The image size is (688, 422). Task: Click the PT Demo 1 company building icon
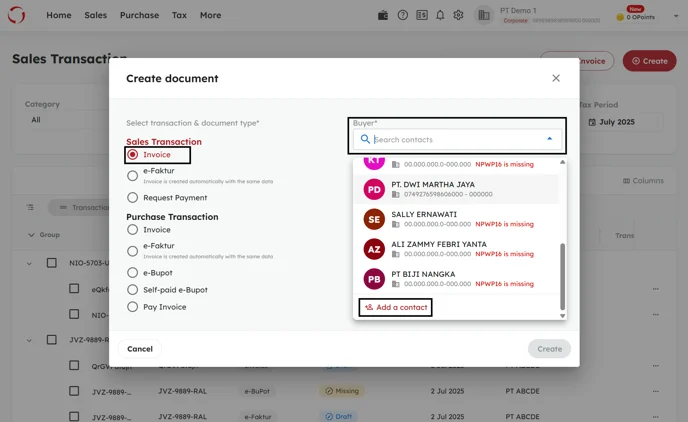point(484,15)
